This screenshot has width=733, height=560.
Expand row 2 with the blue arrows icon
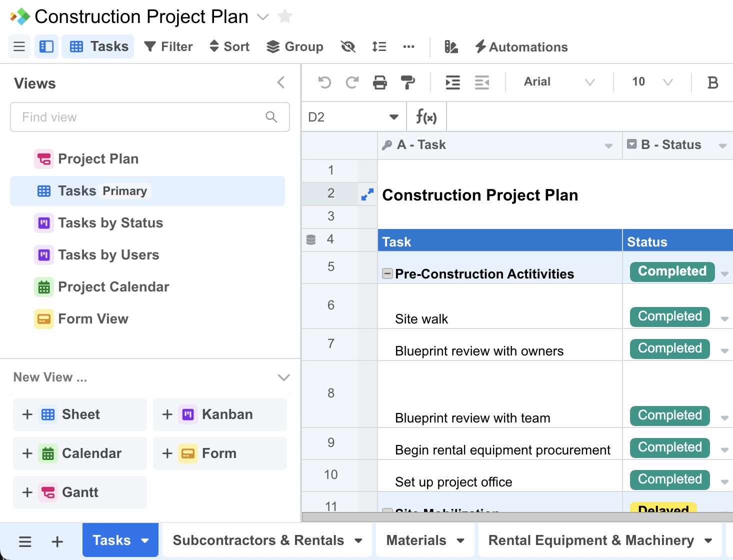pos(367,194)
